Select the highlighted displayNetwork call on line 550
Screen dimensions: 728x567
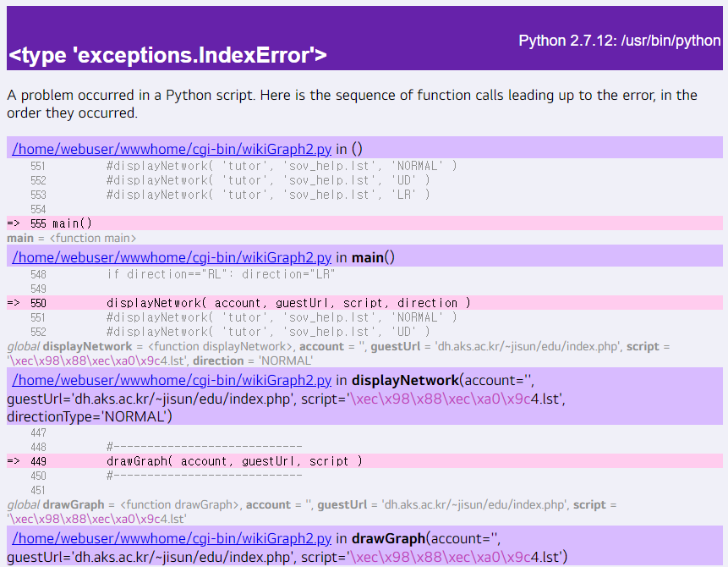pos(287,303)
